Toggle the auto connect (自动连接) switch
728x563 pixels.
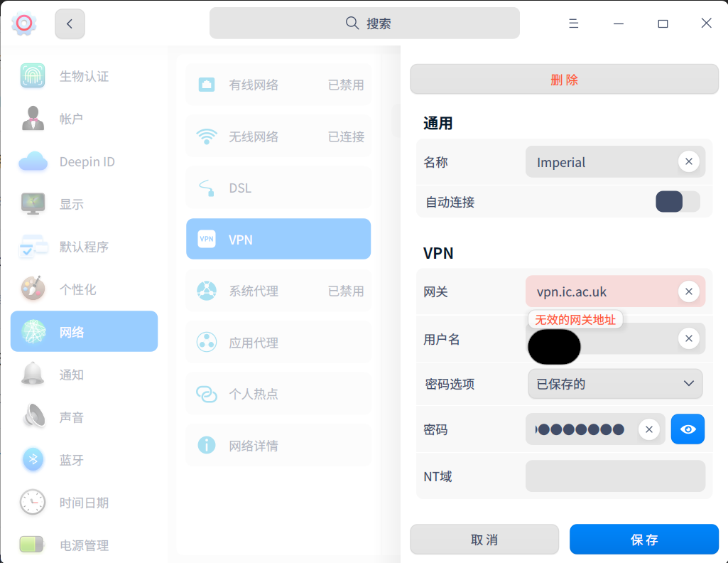click(678, 202)
